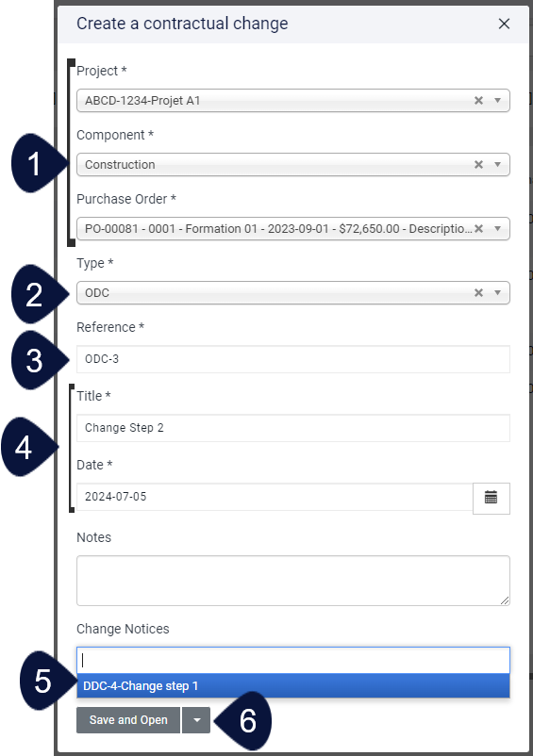Open the Type dropdown arrow
This screenshot has height=756, width=533.
(497, 292)
